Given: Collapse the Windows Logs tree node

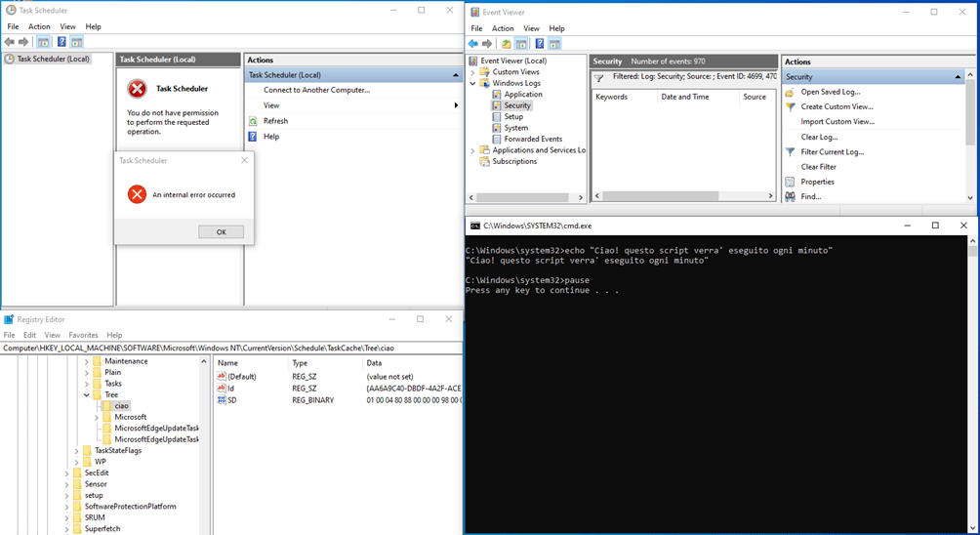Looking at the screenshot, I should point(473,84).
